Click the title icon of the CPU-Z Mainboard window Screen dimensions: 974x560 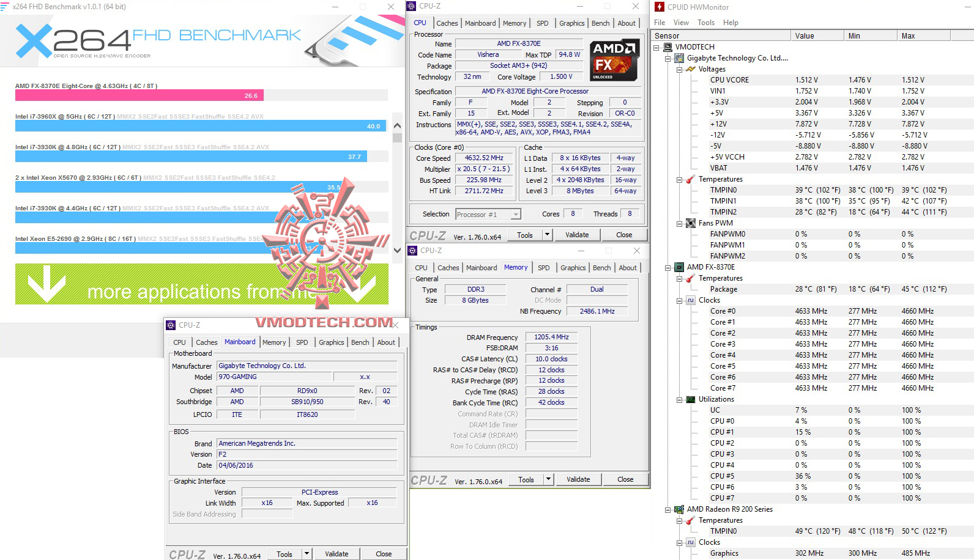click(x=172, y=325)
